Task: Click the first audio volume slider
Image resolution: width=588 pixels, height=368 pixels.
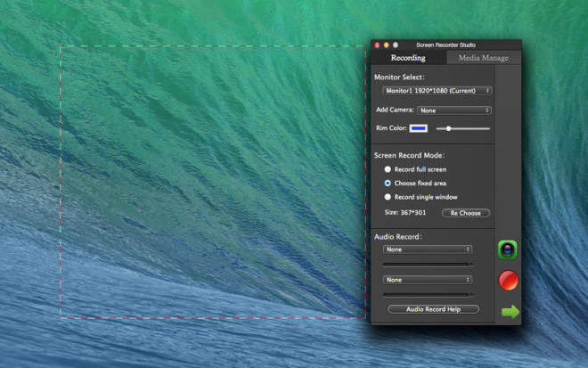Action: click(x=428, y=265)
